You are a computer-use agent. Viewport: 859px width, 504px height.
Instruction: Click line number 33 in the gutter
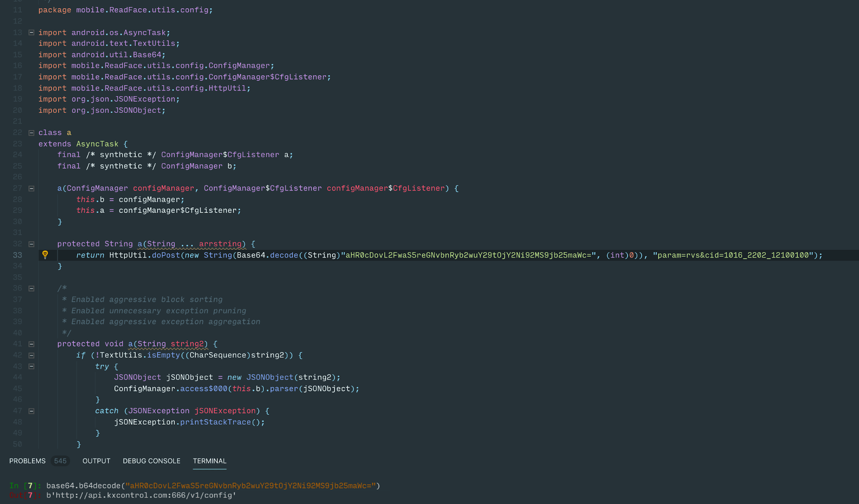pos(17,255)
